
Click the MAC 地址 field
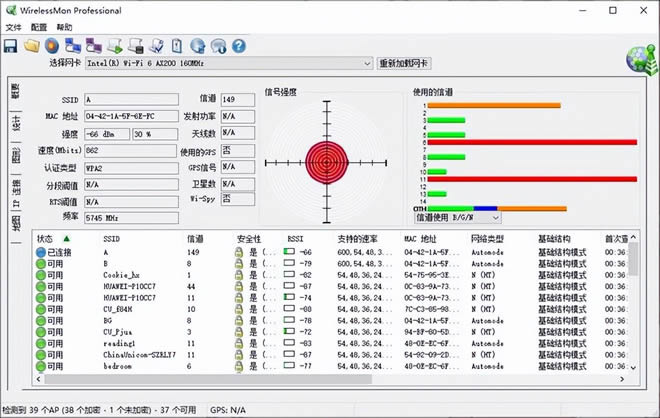(131, 116)
